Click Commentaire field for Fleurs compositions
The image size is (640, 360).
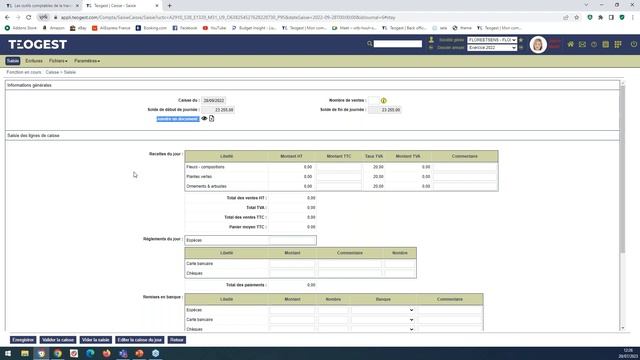coord(465,167)
